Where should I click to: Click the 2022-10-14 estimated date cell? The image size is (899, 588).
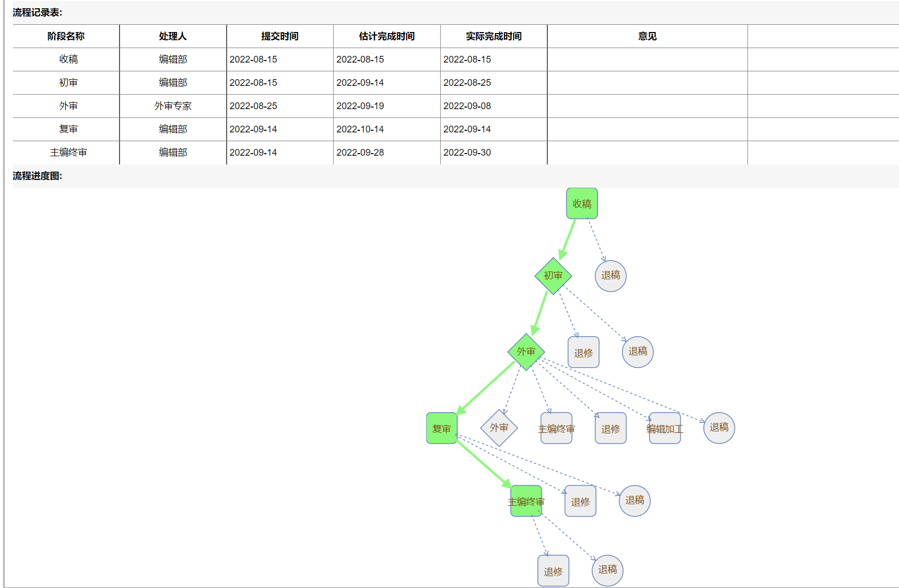[360, 129]
